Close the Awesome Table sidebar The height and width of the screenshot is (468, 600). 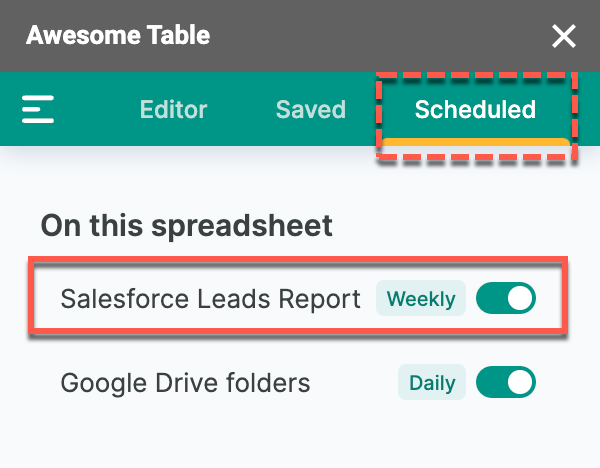tap(564, 36)
